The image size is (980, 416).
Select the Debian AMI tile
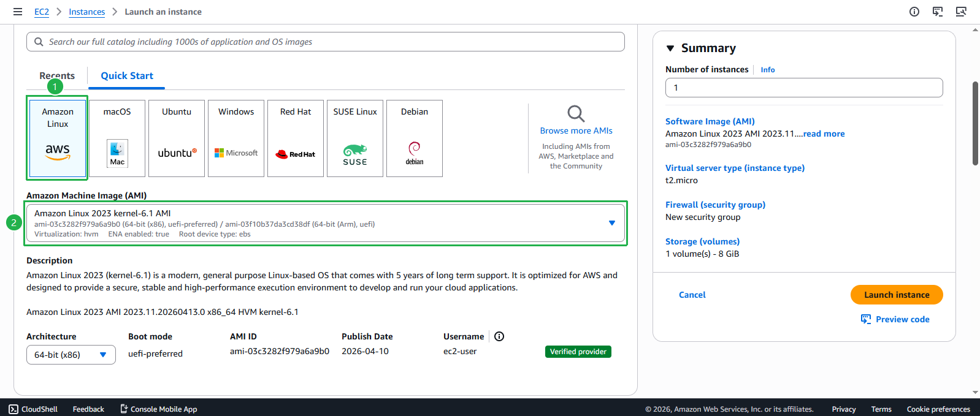click(415, 138)
